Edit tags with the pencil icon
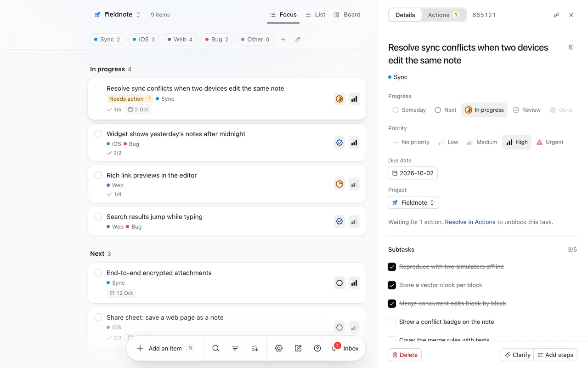The height and width of the screenshot is (368, 588). pyautogui.click(x=298, y=40)
